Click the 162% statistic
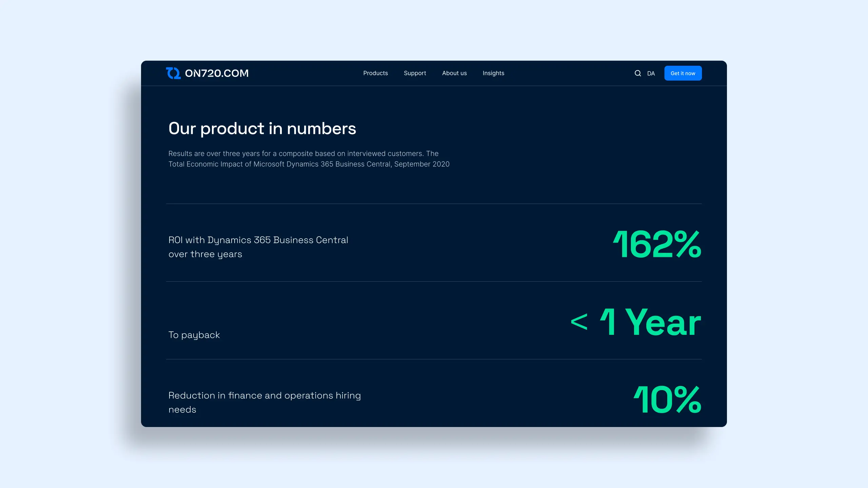This screenshot has height=488, width=868. 657,244
